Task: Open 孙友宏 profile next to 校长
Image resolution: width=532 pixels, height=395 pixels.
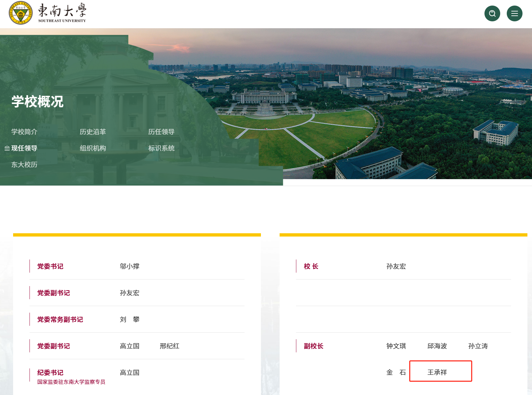Action: click(x=396, y=266)
